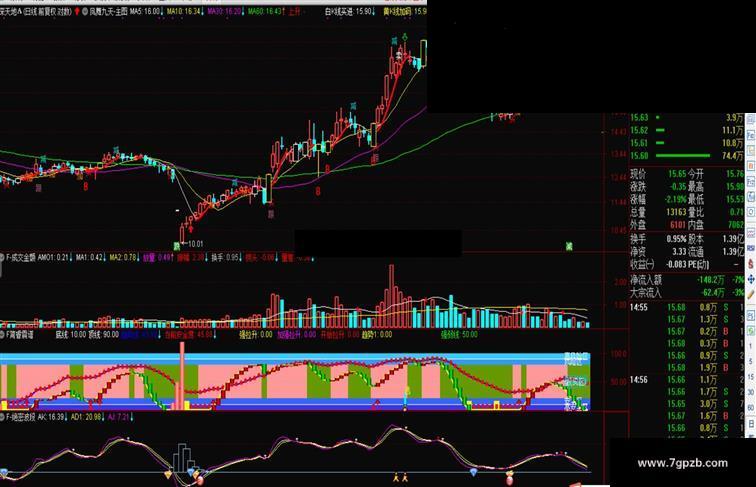
Task: Switch to daily (日) period button
Action: [x=751, y=423]
